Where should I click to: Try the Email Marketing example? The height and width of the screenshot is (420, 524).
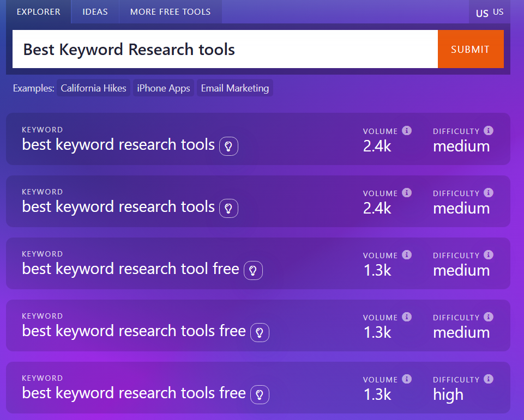coord(235,88)
